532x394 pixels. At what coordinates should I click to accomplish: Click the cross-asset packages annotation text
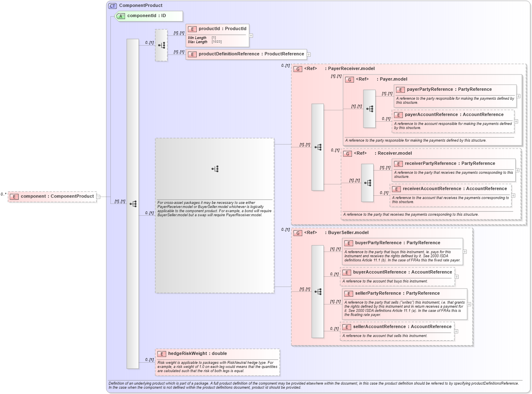pyautogui.click(x=215, y=208)
